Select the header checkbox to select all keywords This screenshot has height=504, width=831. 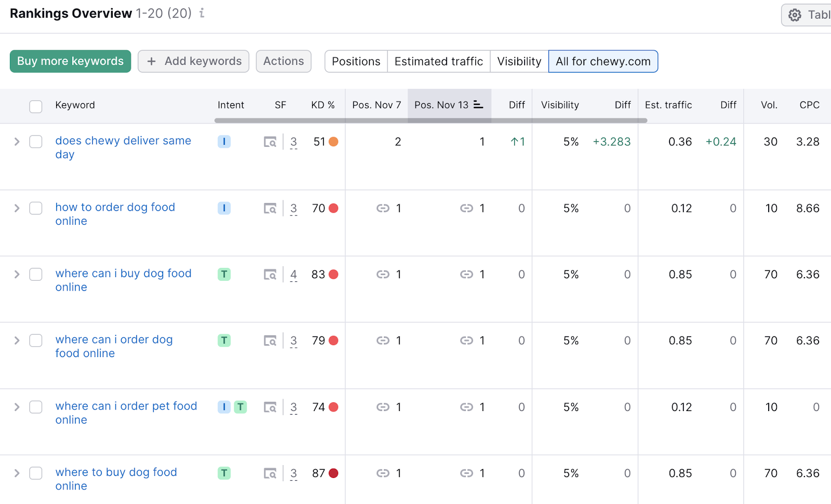point(35,106)
